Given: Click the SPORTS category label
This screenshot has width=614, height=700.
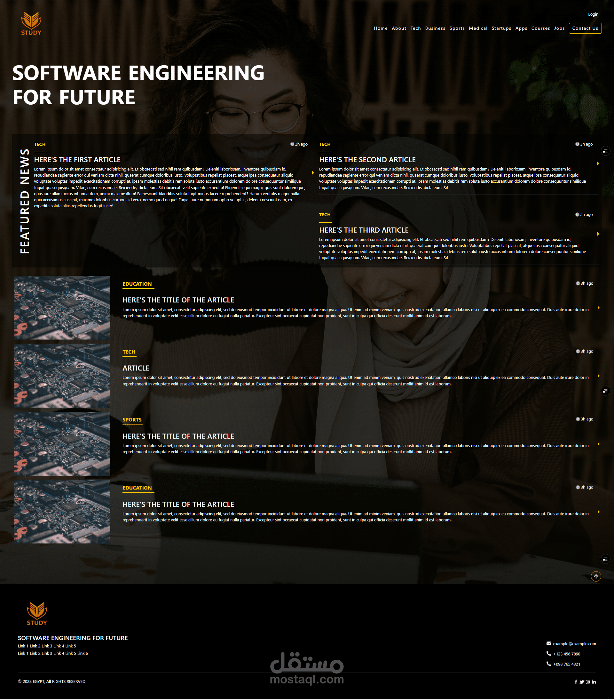Looking at the screenshot, I should 132,419.
